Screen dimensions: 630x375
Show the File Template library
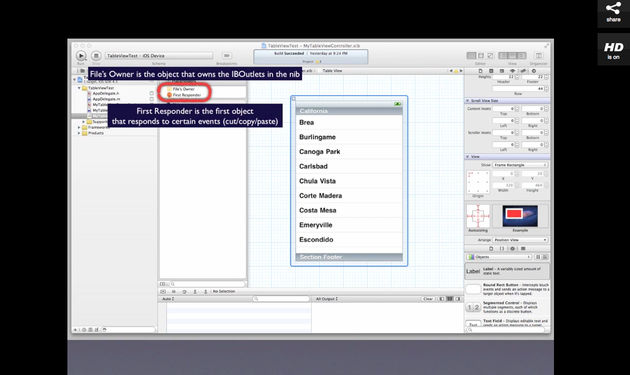[491, 248]
